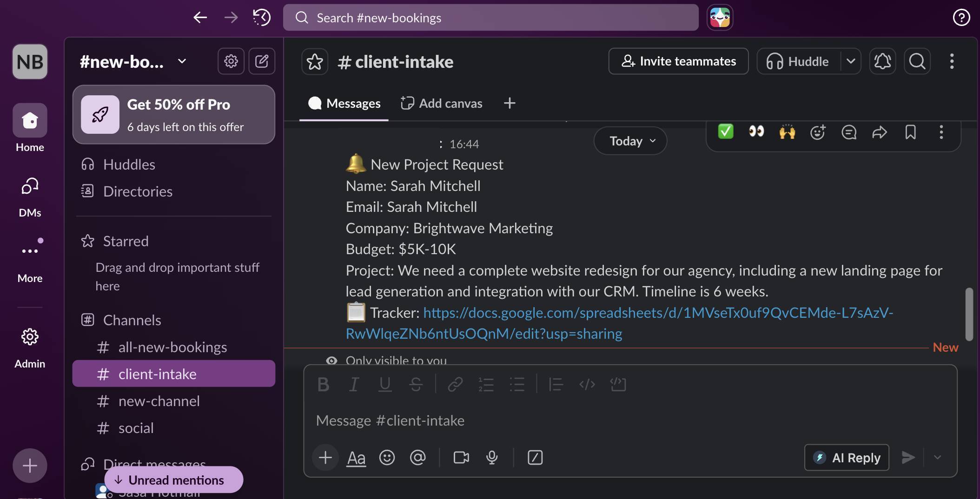Switch to the Messages tab
The width and height of the screenshot is (980, 499).
tap(344, 103)
